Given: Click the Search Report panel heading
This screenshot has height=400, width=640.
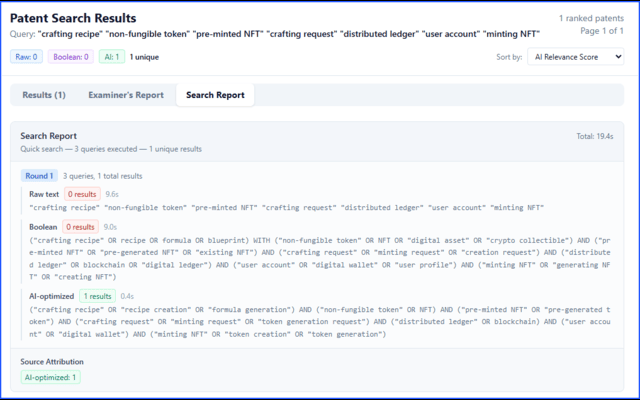Looking at the screenshot, I should 49,136.
